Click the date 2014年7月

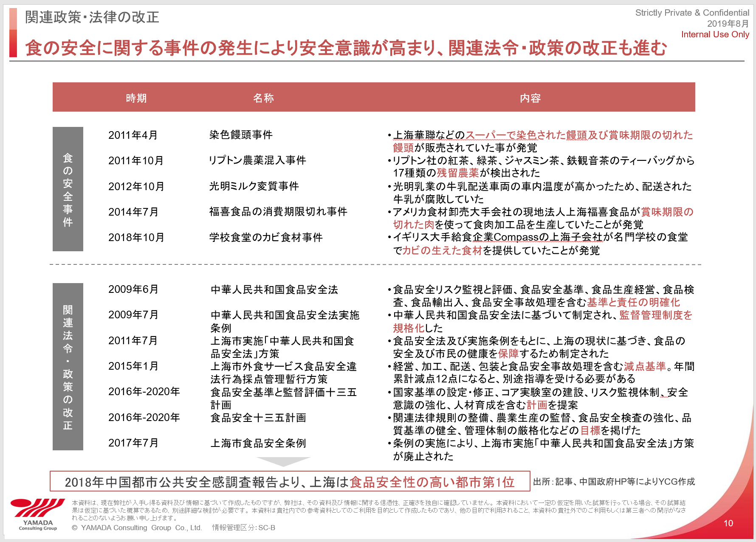tap(133, 212)
